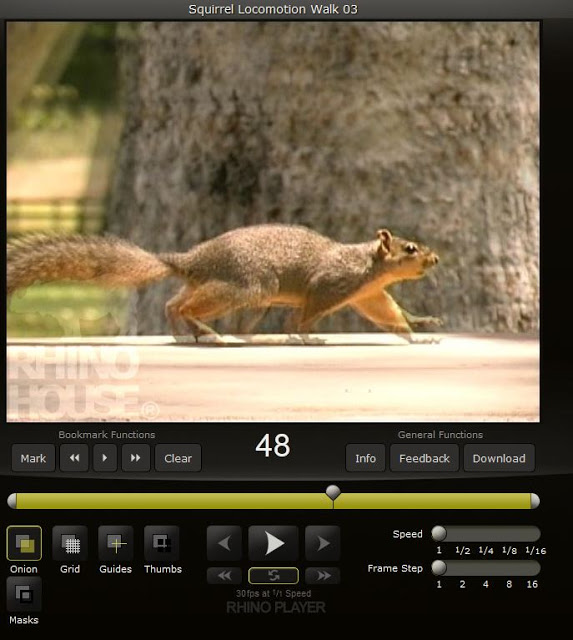The image size is (573, 640).
Task: Toggle the Masks option
Action: click(24, 594)
